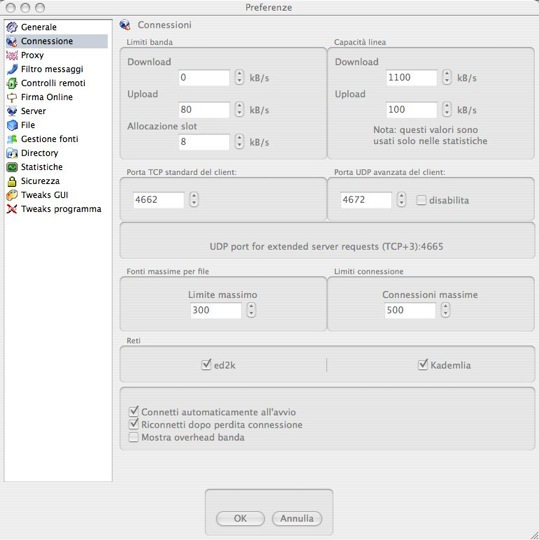Select the Proxy icon in sidebar

12,55
